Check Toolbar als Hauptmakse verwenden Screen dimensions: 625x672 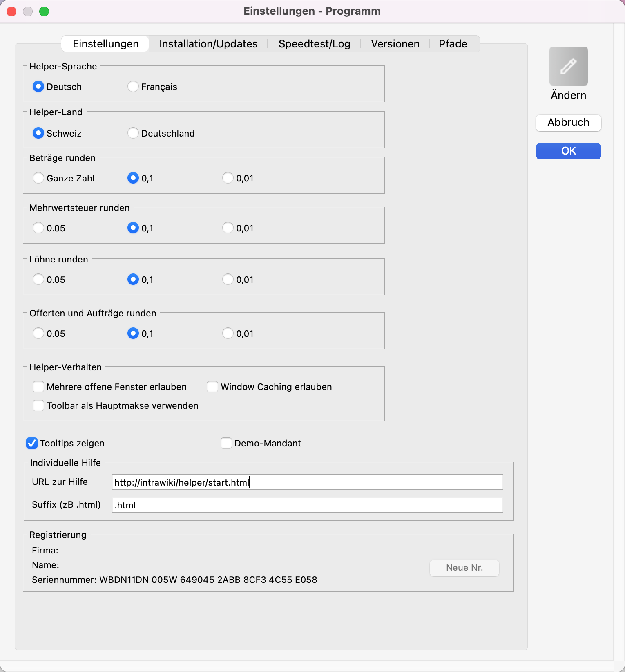point(38,405)
